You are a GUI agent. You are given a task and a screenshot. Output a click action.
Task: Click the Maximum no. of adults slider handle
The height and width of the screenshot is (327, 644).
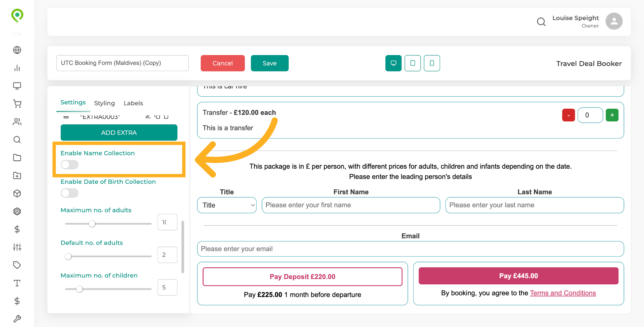pos(92,224)
